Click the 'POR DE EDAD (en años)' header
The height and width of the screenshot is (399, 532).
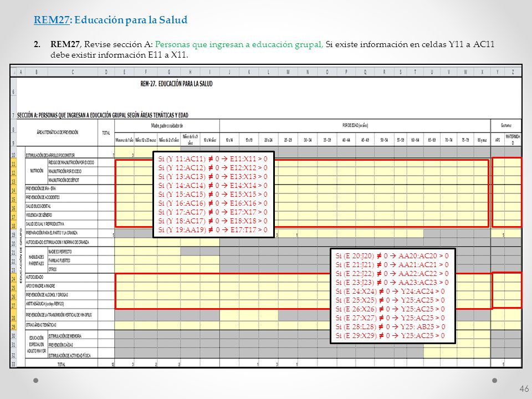355,126
